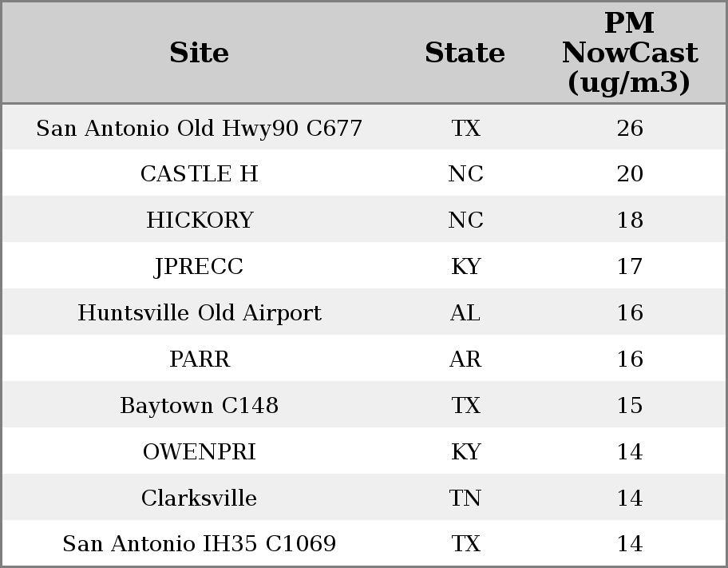Click the NowCast value 26

pyautogui.click(x=630, y=129)
